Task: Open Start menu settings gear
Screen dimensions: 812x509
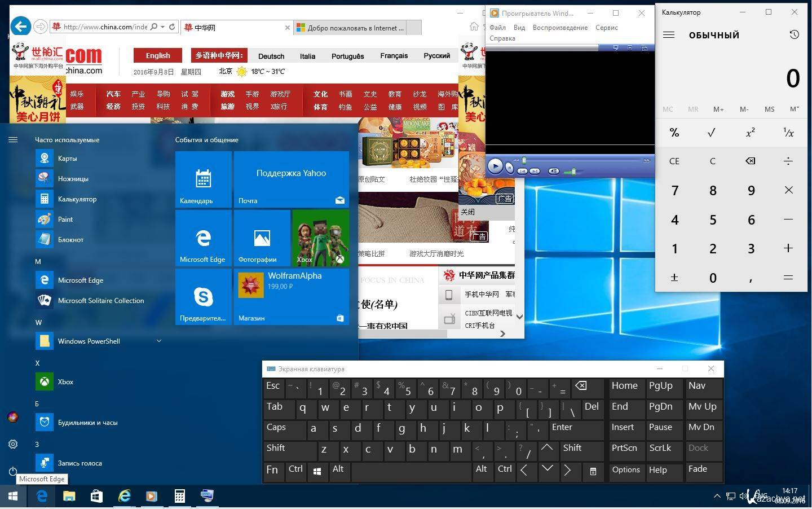Action: tap(13, 444)
